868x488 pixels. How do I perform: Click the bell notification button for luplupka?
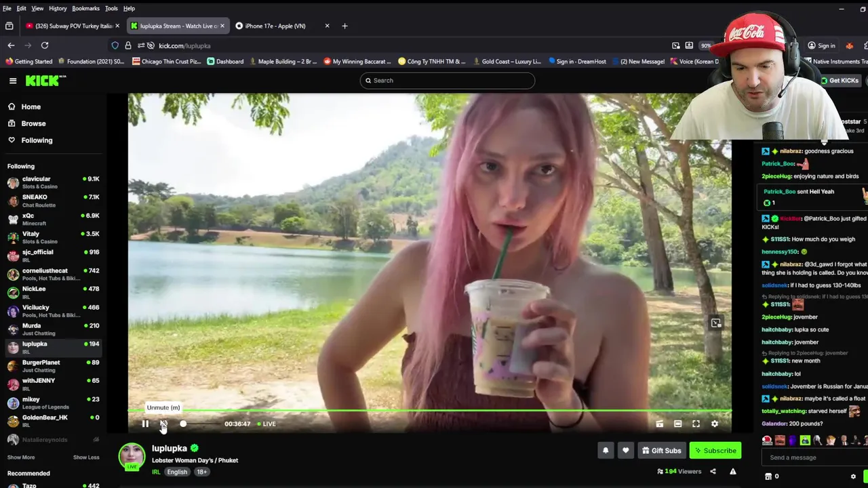tap(606, 450)
